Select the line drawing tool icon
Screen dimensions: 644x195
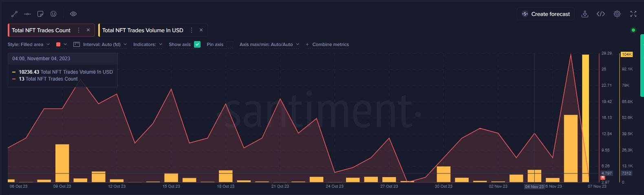tap(14, 14)
